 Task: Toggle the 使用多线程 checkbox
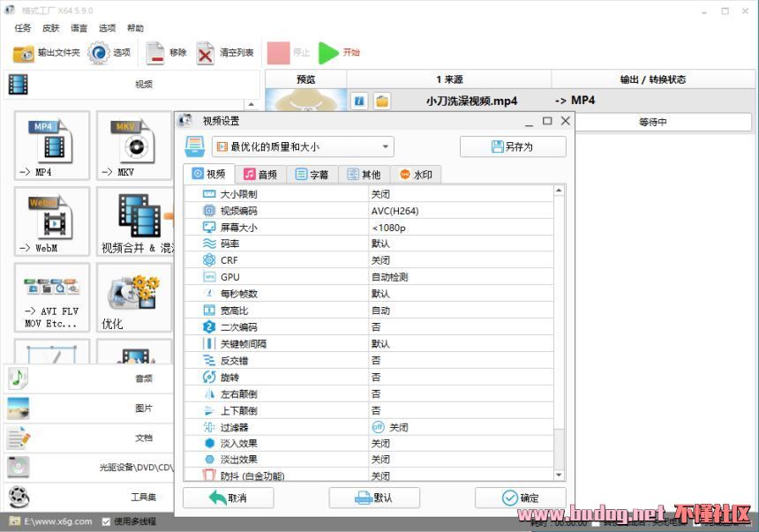[x=107, y=521]
